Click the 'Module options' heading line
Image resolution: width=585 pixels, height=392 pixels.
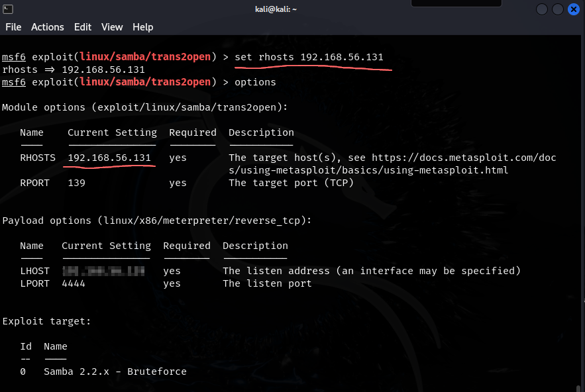144,107
